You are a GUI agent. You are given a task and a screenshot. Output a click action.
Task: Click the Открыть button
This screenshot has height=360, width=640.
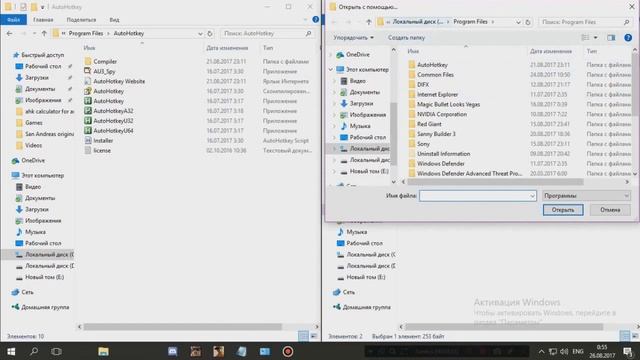pos(563,210)
